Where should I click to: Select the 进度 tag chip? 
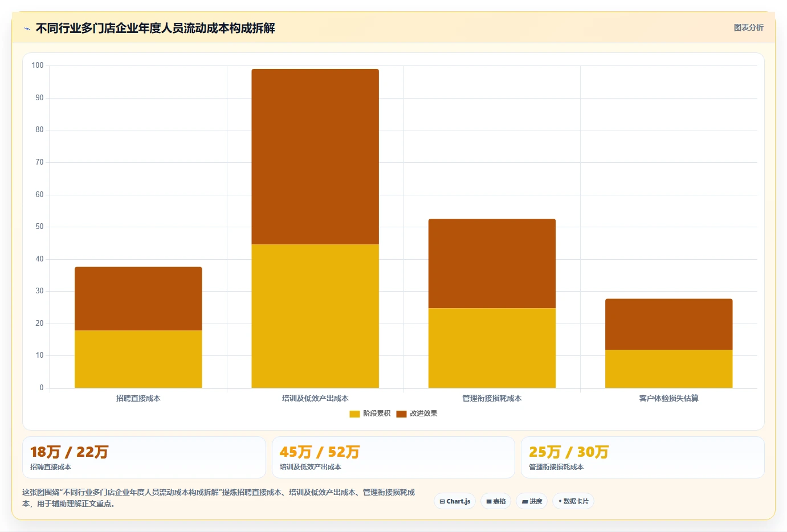tap(532, 501)
